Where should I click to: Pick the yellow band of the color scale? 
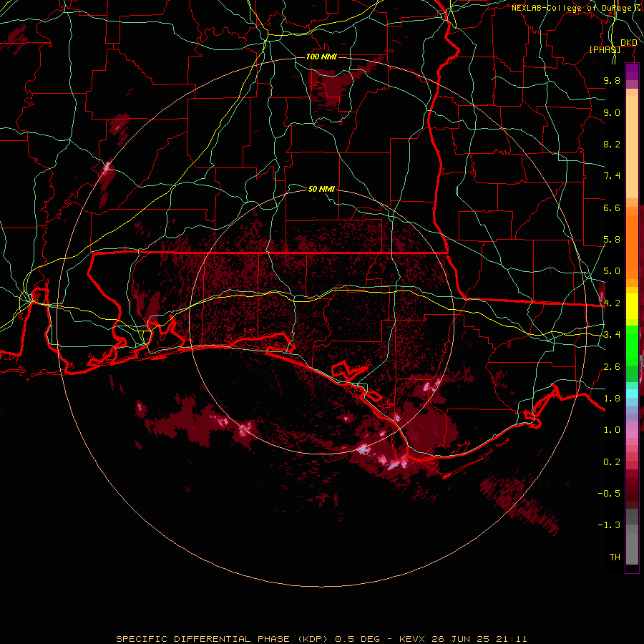coord(632,306)
